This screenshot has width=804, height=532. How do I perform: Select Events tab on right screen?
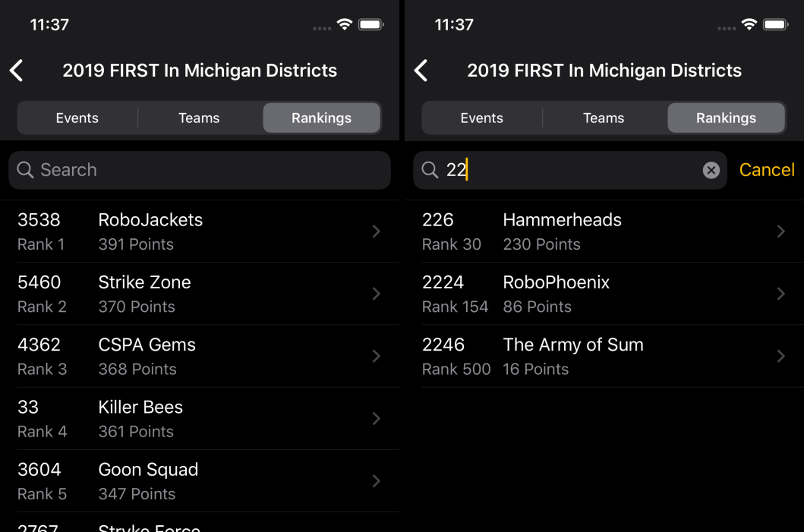tap(482, 118)
